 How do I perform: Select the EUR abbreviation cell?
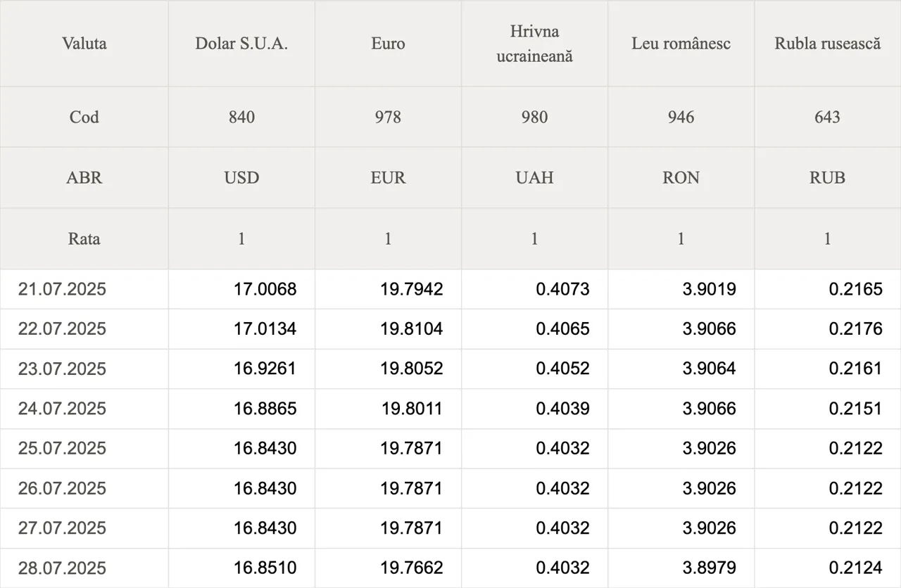tap(388, 178)
